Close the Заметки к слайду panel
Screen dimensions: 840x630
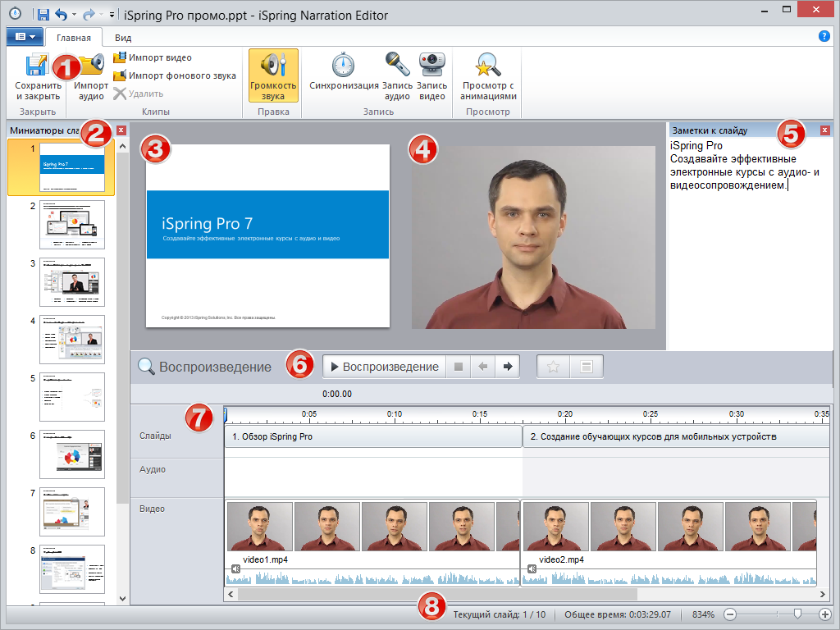pyautogui.click(x=825, y=130)
